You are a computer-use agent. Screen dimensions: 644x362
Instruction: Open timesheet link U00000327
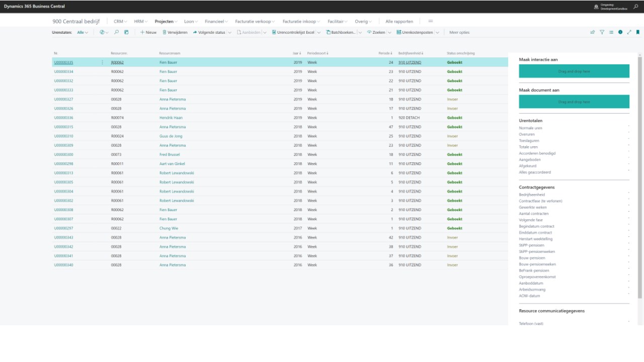[63, 100]
